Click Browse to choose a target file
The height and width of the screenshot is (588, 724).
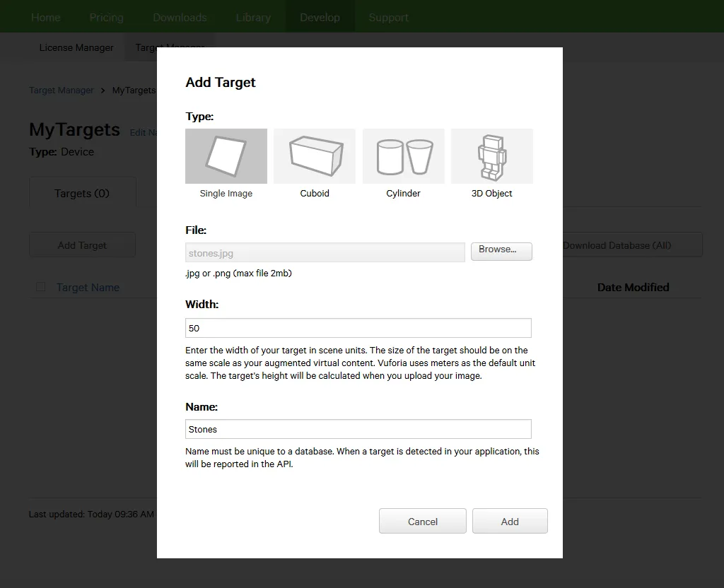coord(501,251)
